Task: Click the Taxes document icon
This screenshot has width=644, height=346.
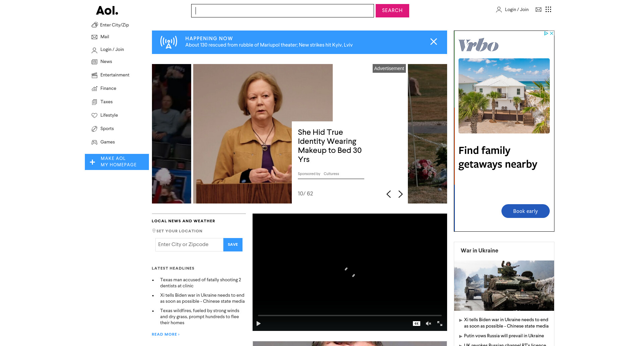Action: [x=95, y=102]
